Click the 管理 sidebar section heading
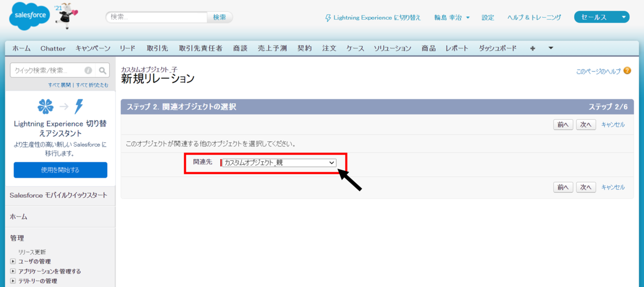Viewport: 644px width, 287px height. [x=17, y=238]
